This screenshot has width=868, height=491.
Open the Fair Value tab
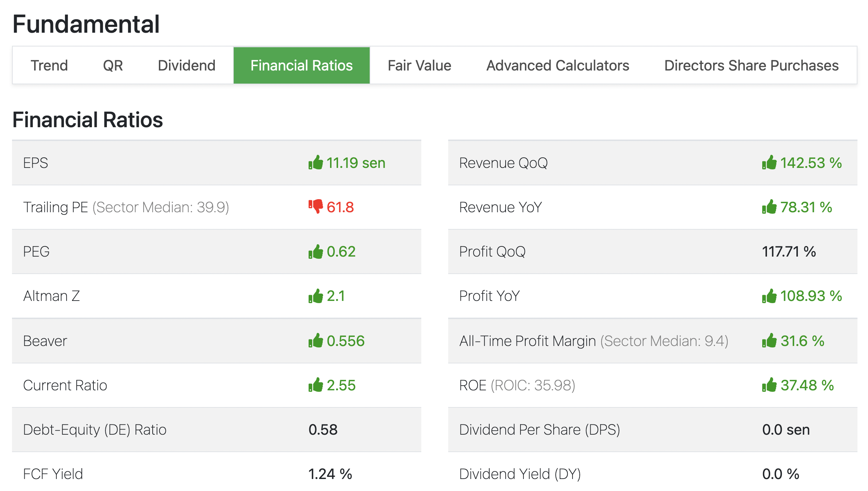coord(419,65)
